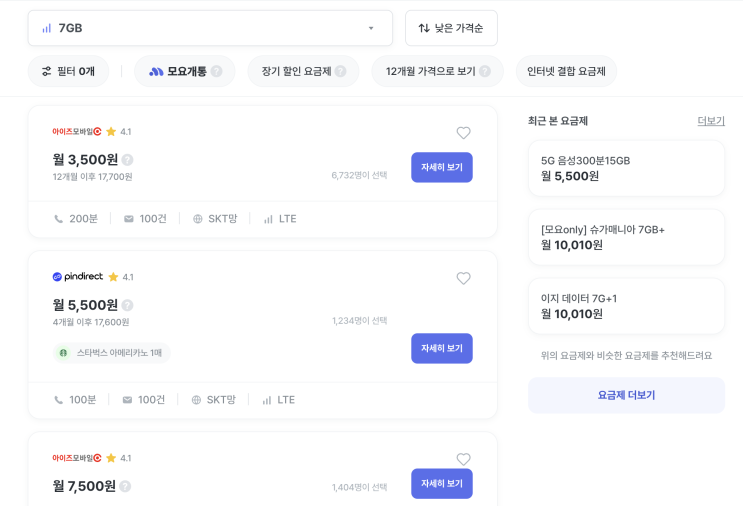743x506 pixels.
Task: Click the question mark on 모요개통 chip
Action: (x=216, y=72)
